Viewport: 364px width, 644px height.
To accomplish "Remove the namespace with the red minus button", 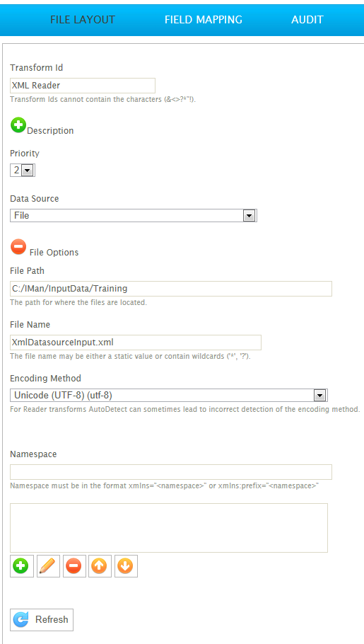I will [74, 566].
